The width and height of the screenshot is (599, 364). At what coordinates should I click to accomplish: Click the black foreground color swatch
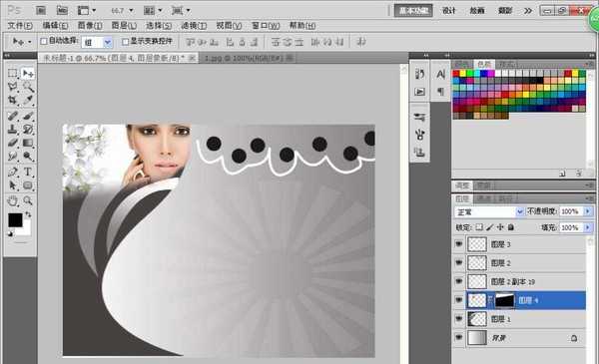point(15,220)
